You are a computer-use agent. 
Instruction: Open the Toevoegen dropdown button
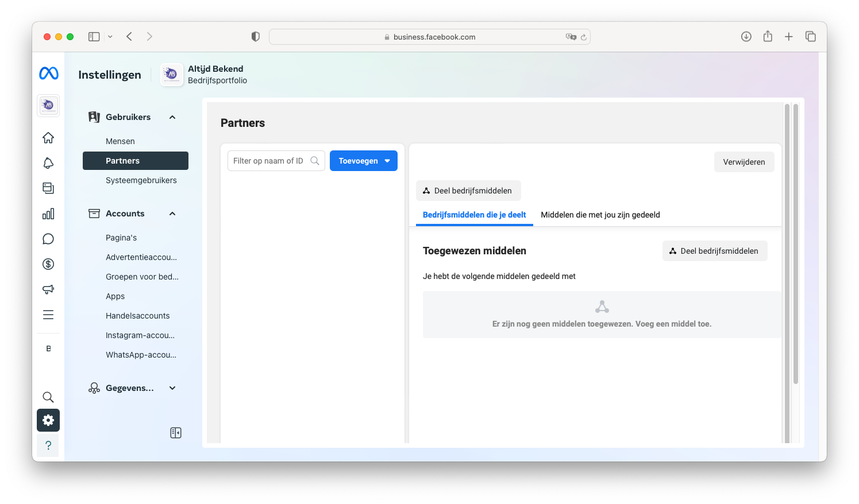(x=363, y=161)
